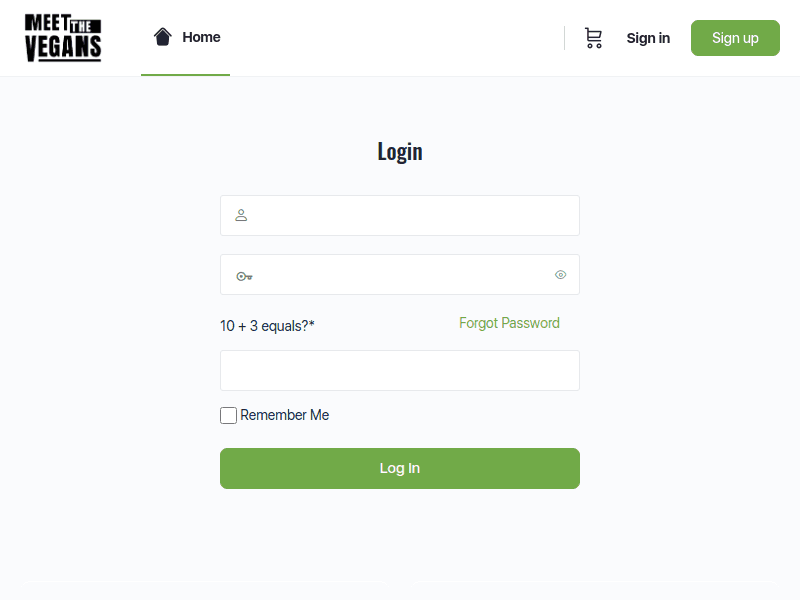Click the green Sign up button
This screenshot has height=600, width=800.
pos(735,38)
